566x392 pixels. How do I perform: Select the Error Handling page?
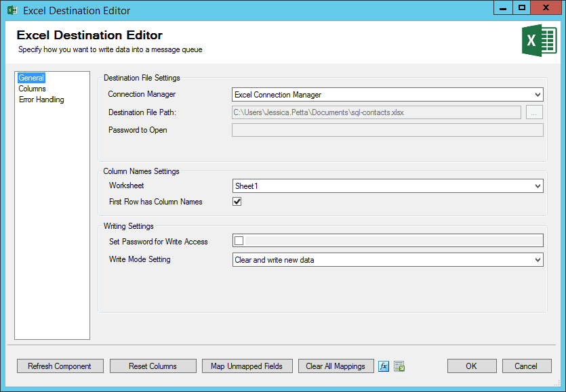41,99
